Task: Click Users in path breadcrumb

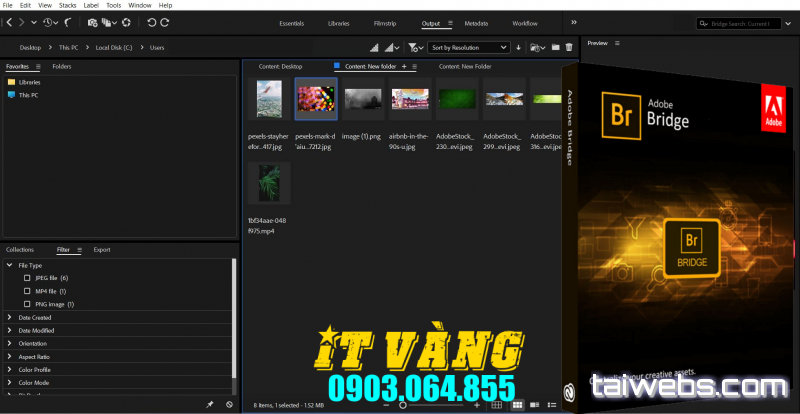Action: click(x=157, y=47)
